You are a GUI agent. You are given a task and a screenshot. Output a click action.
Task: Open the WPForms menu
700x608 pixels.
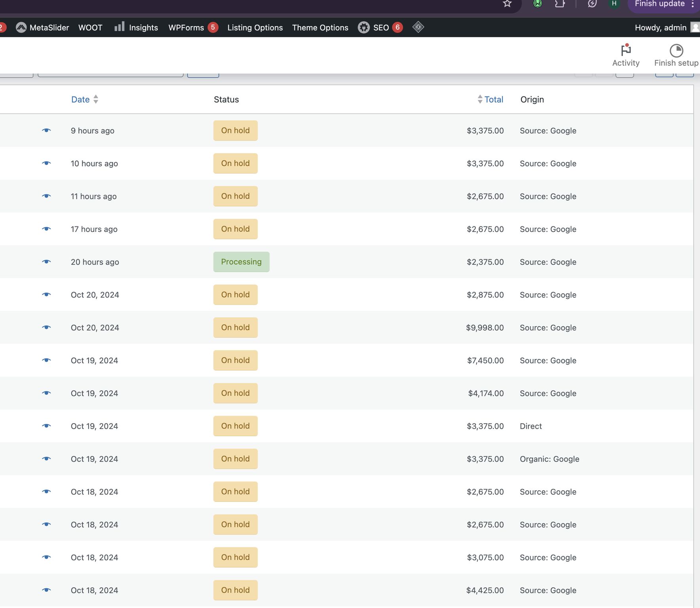pyautogui.click(x=186, y=27)
